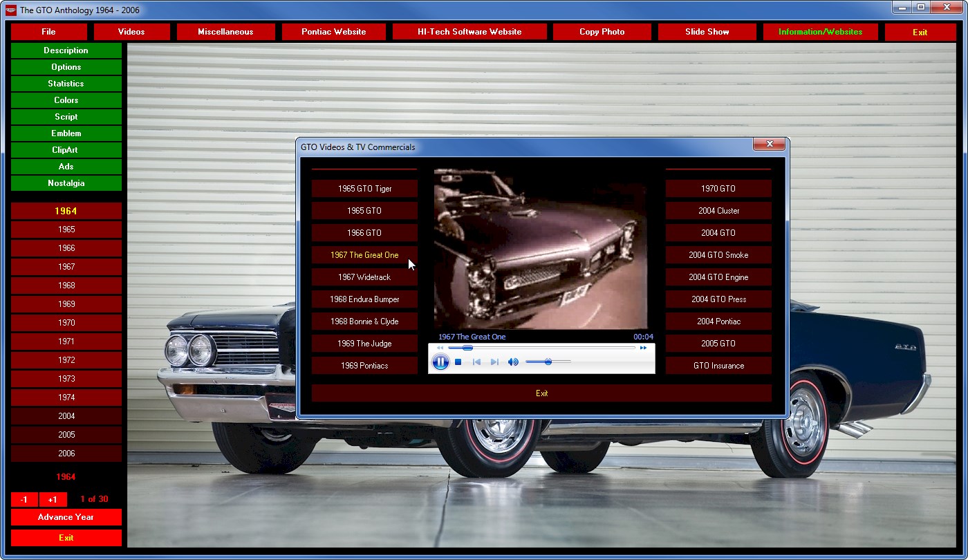This screenshot has width=968, height=560.
Task: Start the Slide Show
Action: point(707,32)
